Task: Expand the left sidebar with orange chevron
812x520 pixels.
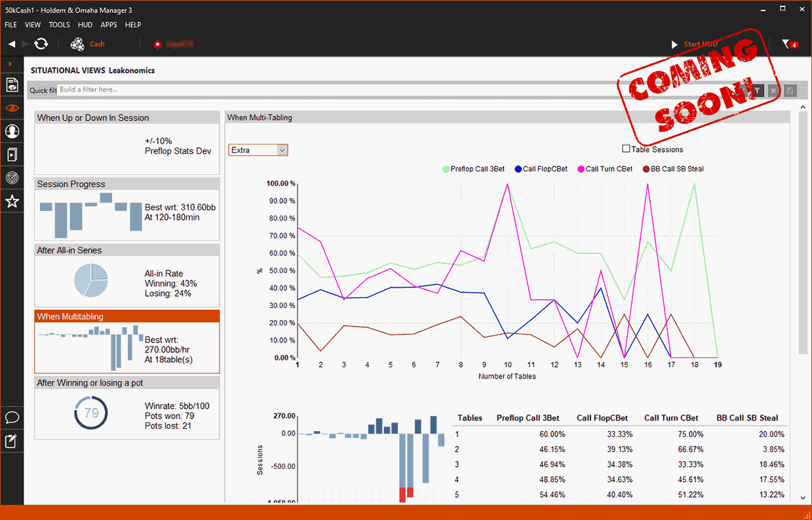Action: tap(10, 64)
